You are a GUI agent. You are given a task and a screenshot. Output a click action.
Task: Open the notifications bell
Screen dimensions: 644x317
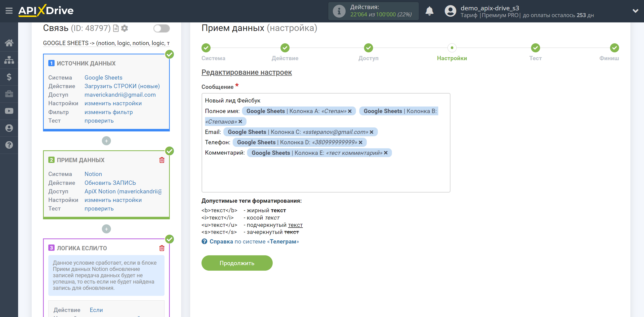pos(429,11)
